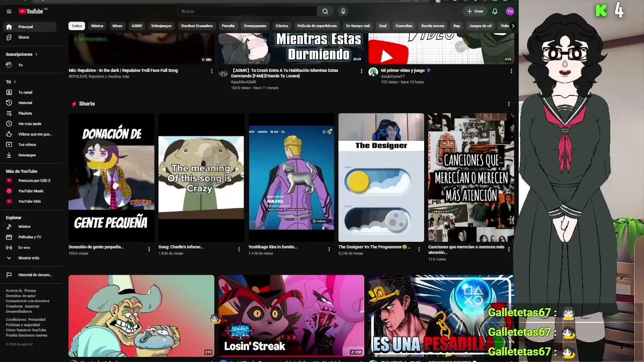
Task: Select the Mixes filter chip
Action: [117, 26]
